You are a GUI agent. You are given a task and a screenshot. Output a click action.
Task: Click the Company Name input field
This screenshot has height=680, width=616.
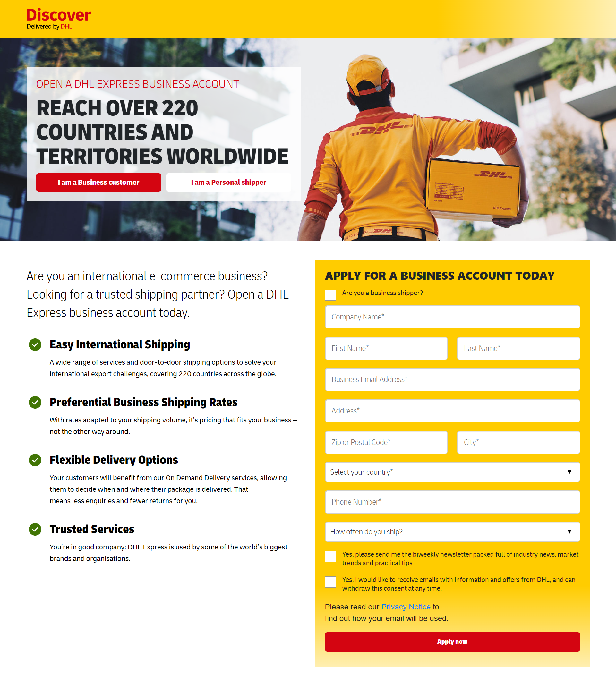coord(452,317)
